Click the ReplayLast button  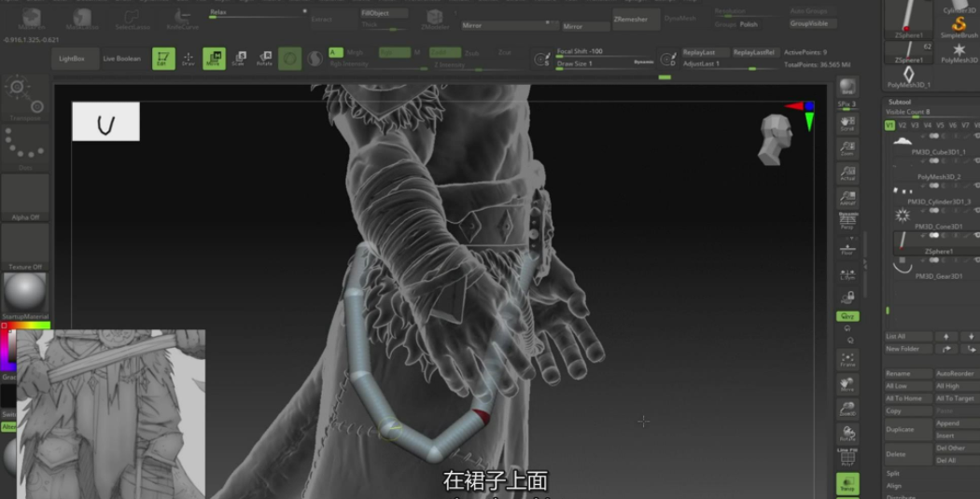coord(705,52)
